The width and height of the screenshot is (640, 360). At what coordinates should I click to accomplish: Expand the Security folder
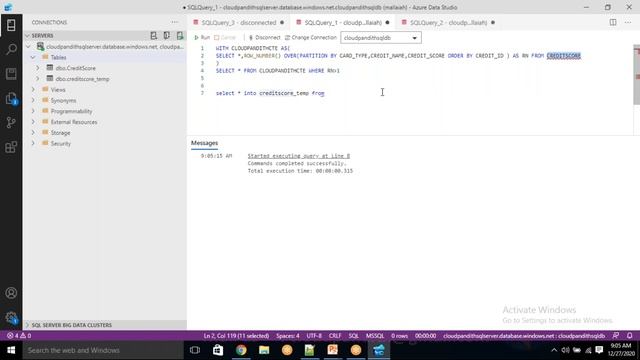click(33, 144)
